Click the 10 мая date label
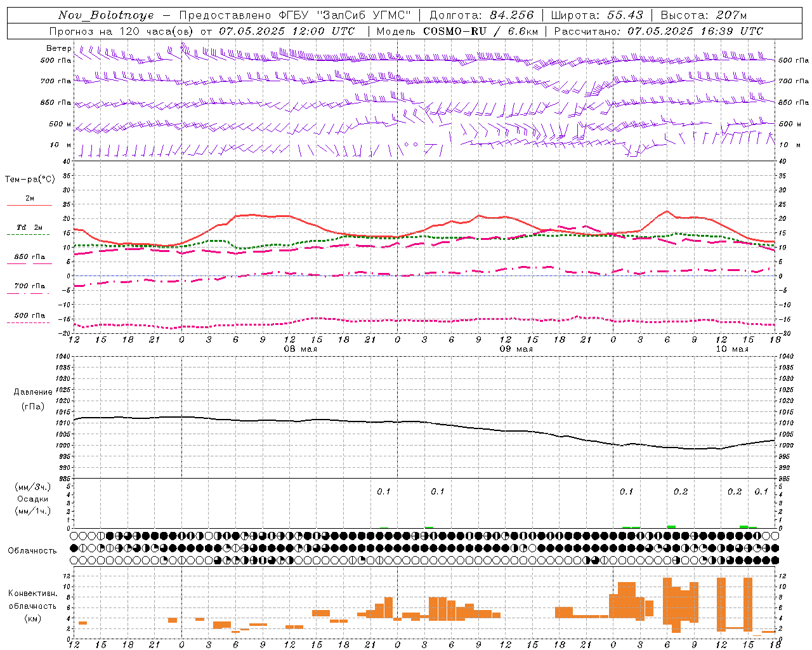The height and width of the screenshot is (650, 812). (x=731, y=349)
